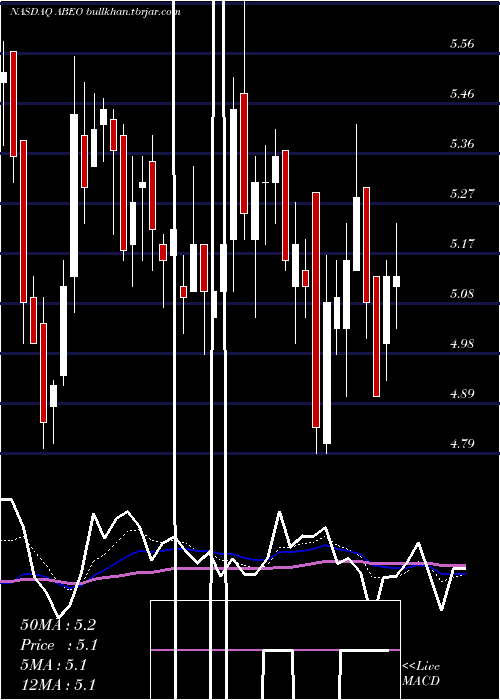Click the 4.89 price axis label
The image size is (500, 700).
click(x=462, y=394)
